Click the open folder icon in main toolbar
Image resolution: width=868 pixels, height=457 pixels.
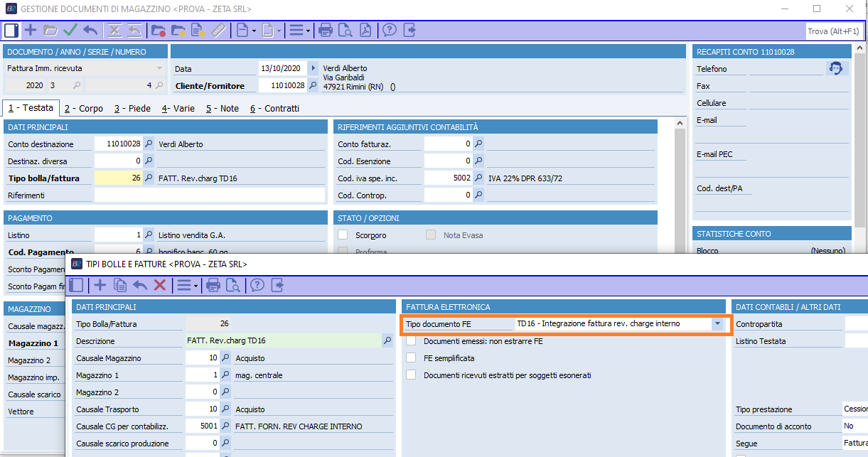click(x=50, y=30)
